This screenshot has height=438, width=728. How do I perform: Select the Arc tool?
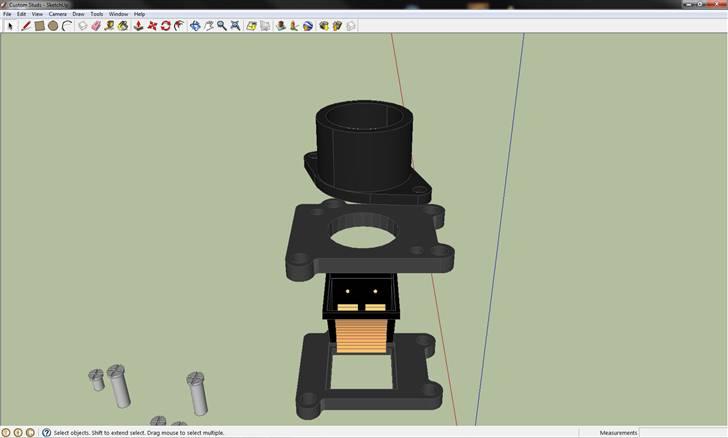67,26
